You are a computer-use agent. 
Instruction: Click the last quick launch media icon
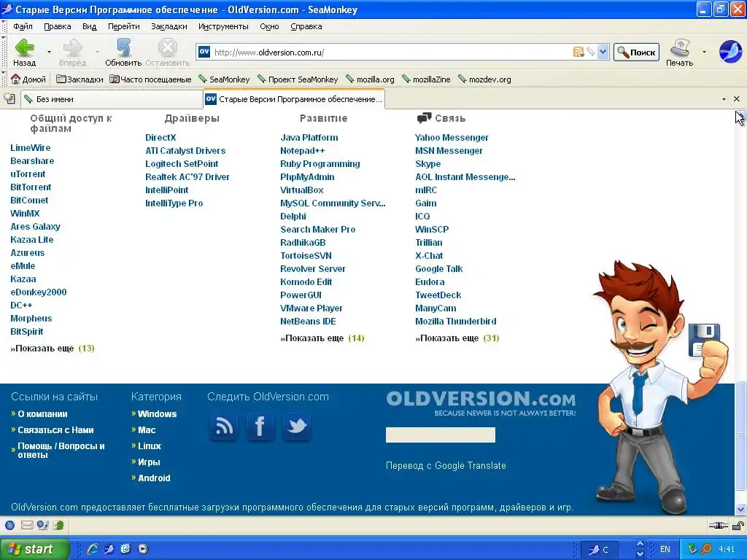point(142,549)
